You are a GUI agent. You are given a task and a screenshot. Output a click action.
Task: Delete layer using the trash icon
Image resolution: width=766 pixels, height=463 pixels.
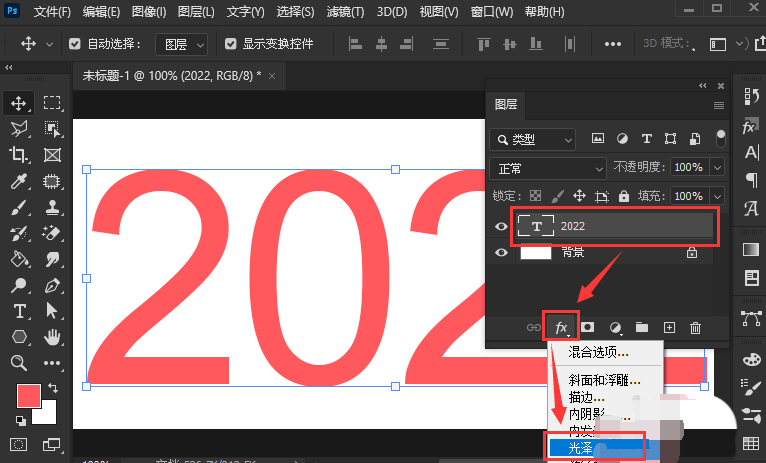(696, 327)
